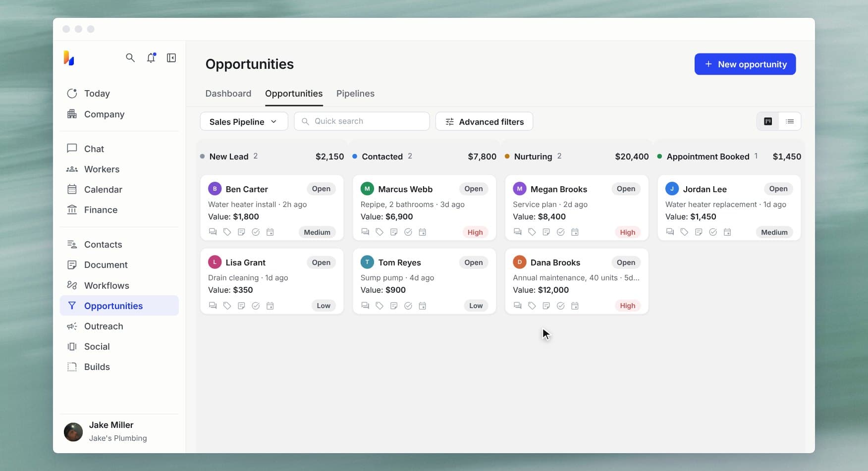Open Jake Miller account profile
Image resolution: width=868 pixels, height=471 pixels.
119,431
